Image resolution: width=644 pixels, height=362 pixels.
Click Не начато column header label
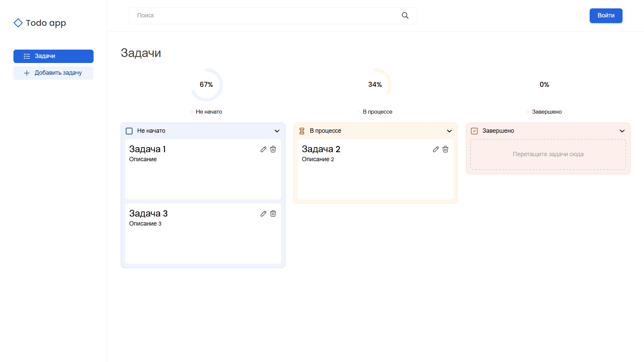point(151,131)
